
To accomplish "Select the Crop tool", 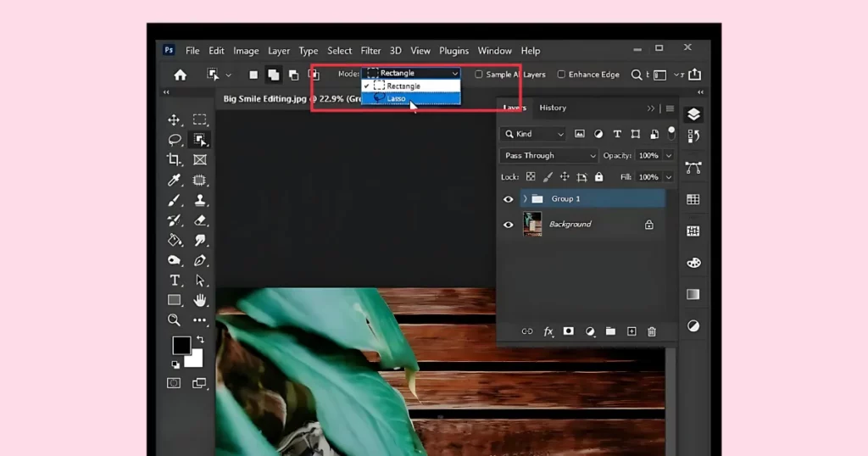I will coord(174,159).
